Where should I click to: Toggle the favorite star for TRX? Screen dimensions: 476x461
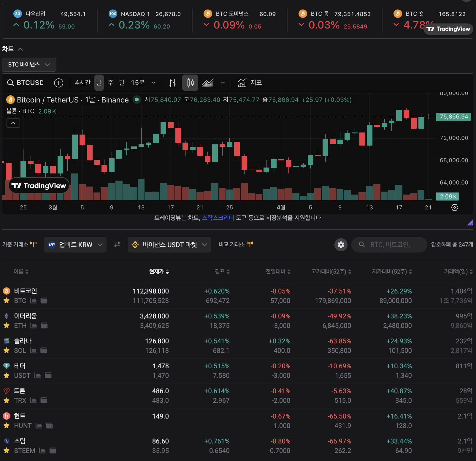[x=7, y=400]
